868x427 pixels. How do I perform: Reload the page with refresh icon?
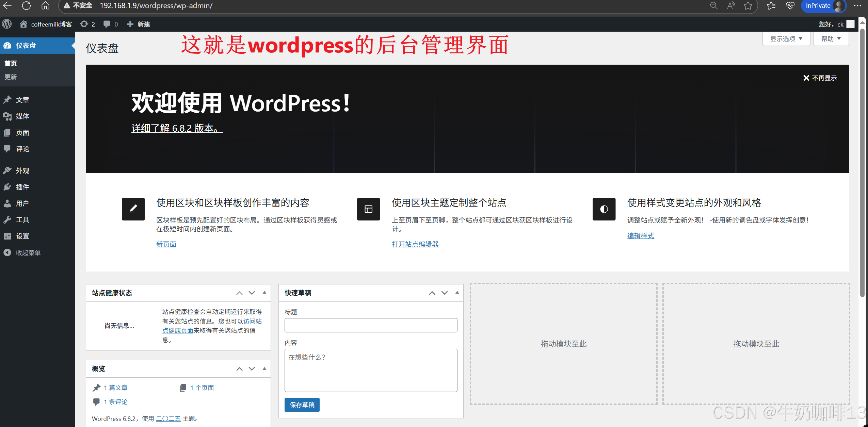coord(26,5)
